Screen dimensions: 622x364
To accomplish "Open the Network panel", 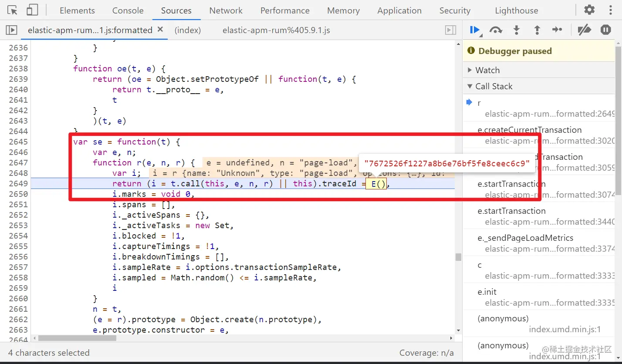I will point(226,10).
